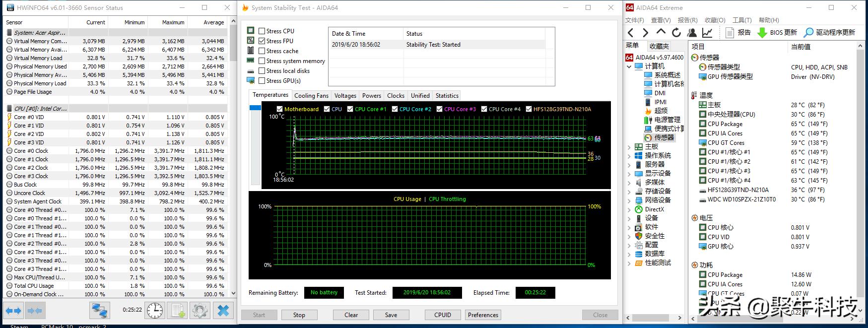Enable the Stress CPU checkbox

click(262, 31)
